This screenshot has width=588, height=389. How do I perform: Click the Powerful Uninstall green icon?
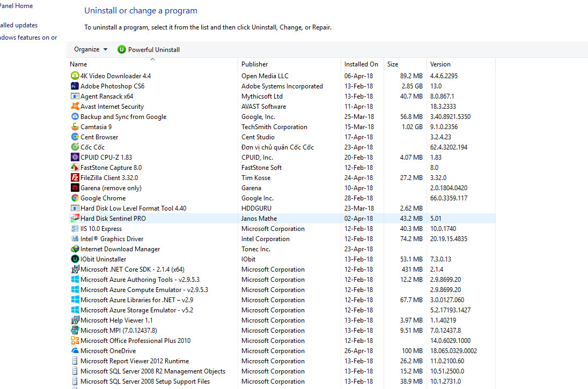[x=121, y=49]
